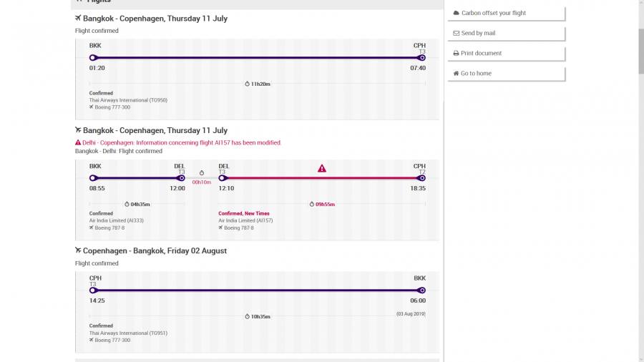Click the airplane icon beside Copenhagen - Bangkok heading
This screenshot has width=644, height=362.
(78, 250)
